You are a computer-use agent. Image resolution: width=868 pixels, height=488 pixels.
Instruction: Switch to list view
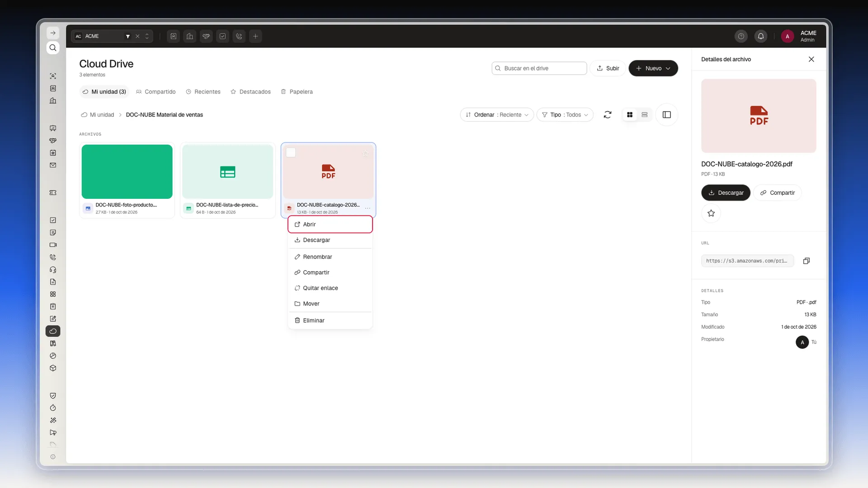tap(645, 115)
